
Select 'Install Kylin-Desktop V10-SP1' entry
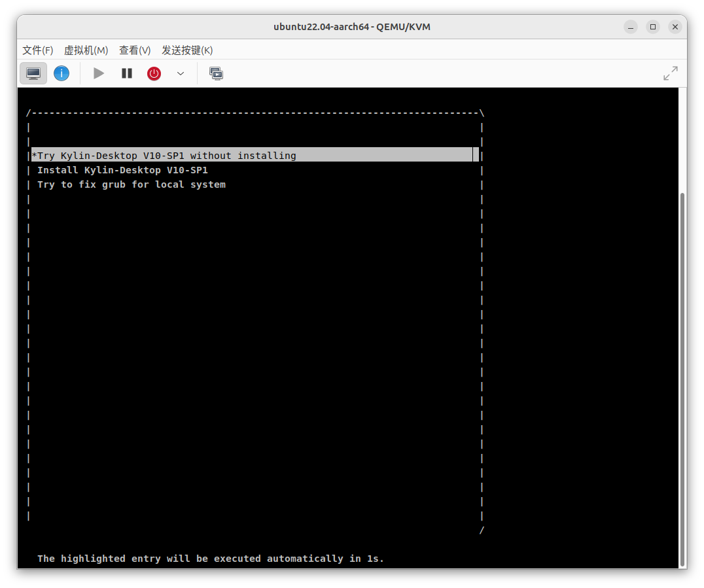[122, 170]
